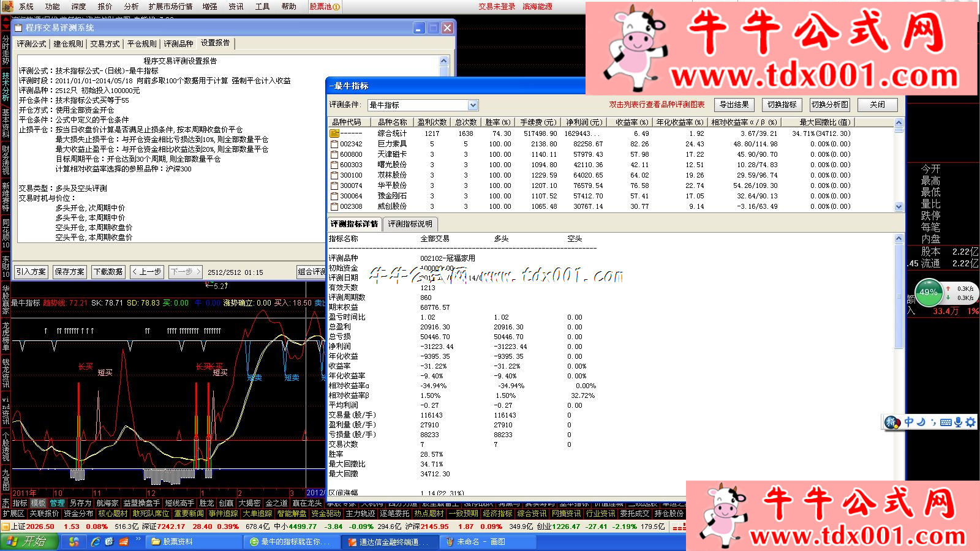Click the 上一步 button
The width and height of the screenshot is (980, 551).
coord(147,272)
